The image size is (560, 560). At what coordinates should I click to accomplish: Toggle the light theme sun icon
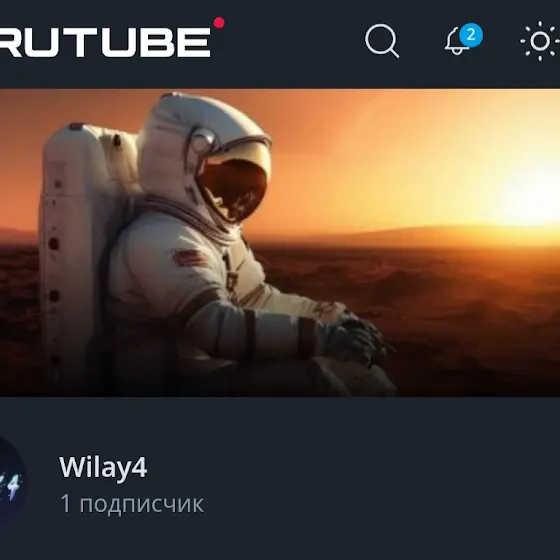point(540,41)
